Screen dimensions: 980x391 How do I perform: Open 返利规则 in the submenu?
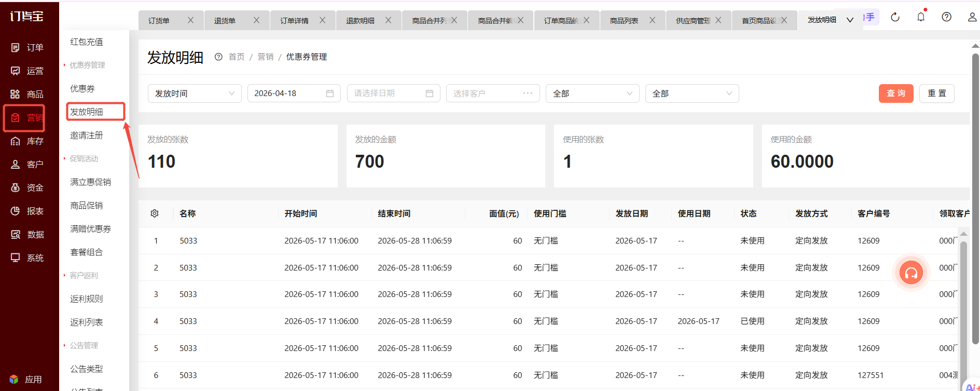point(87,299)
